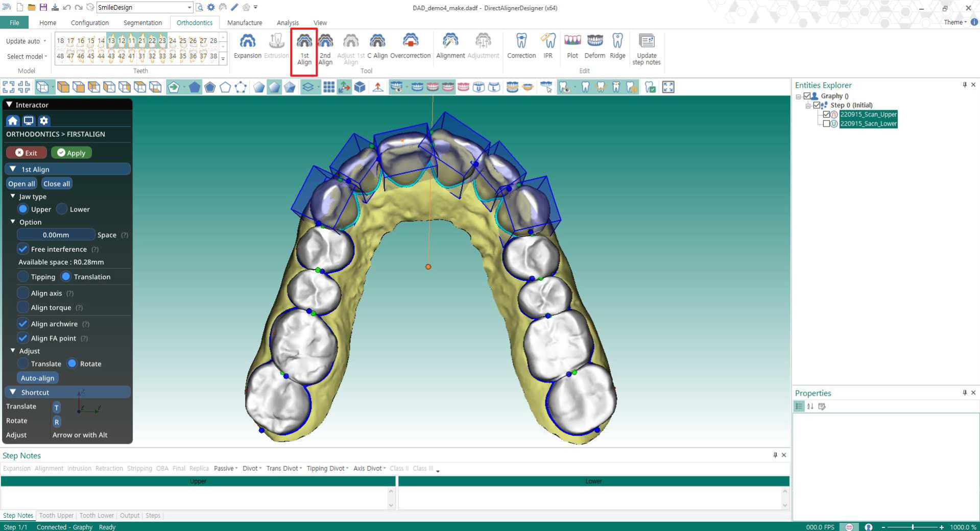Open the Overcorrection tool

pos(410,41)
